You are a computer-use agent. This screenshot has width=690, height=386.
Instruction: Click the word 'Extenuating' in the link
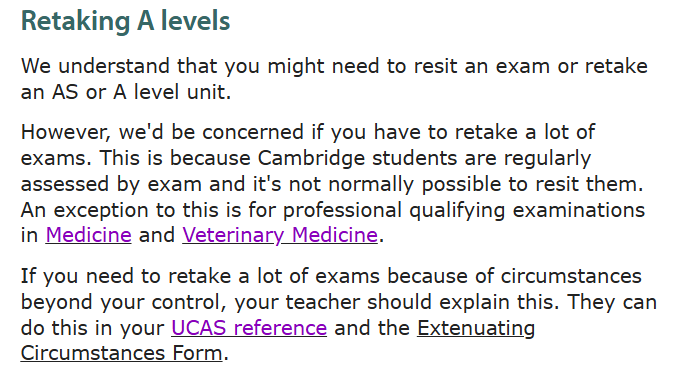pos(476,328)
